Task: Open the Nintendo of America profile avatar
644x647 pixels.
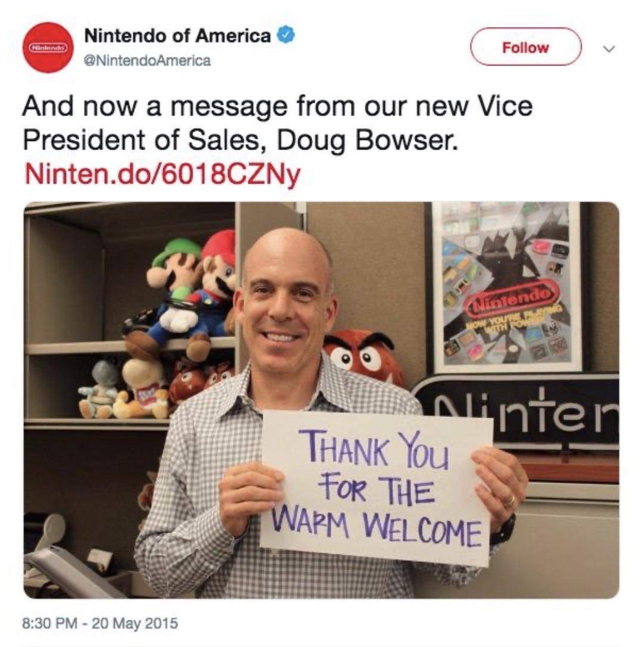Action: point(48,48)
